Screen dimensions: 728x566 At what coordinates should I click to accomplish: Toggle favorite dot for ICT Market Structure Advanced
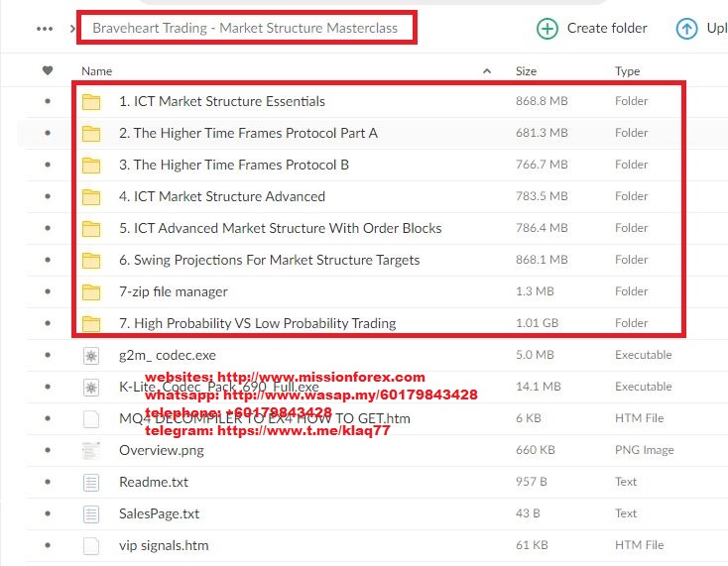48,196
